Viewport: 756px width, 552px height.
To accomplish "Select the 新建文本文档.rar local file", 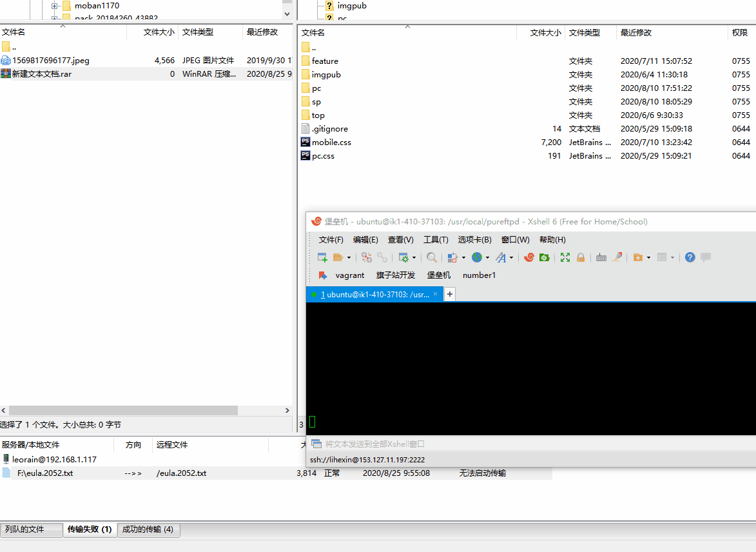I will pyautogui.click(x=146, y=74).
